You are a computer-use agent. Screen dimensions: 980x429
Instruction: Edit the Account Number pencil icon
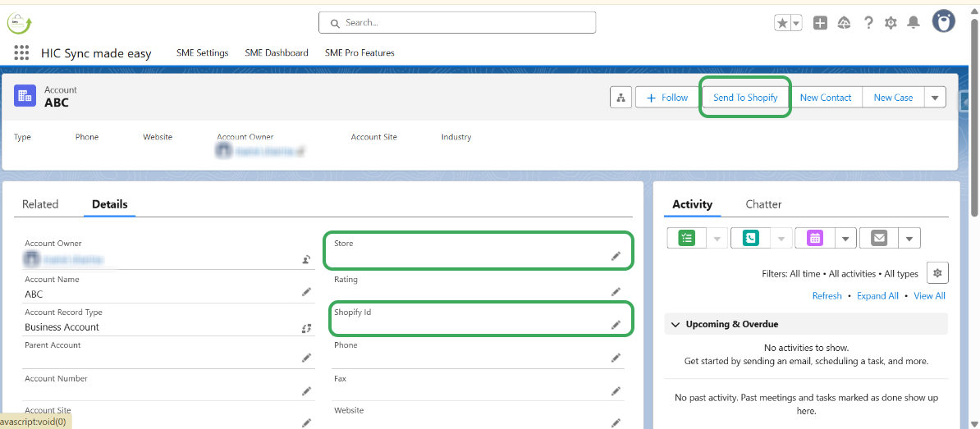(306, 391)
